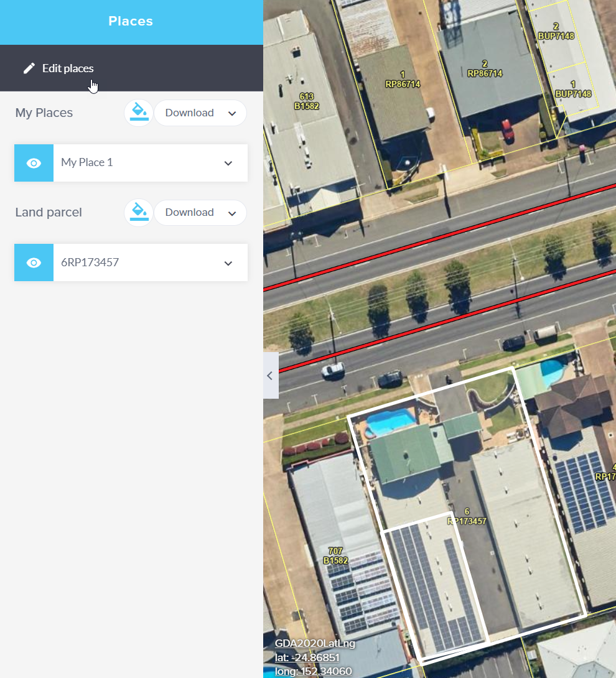Expand the 6RP173457 entry chevron
The width and height of the screenshot is (616, 678).
pyautogui.click(x=228, y=262)
